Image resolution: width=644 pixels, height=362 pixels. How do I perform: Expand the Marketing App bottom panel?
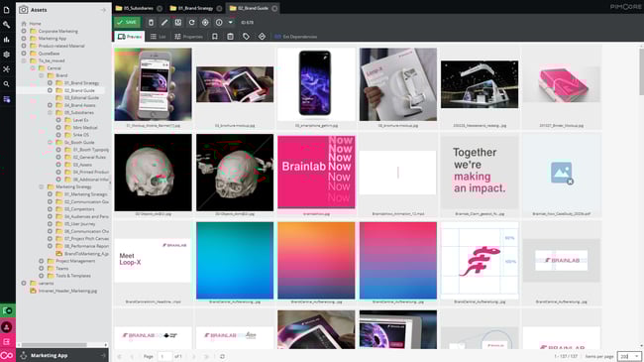pyautogui.click(x=103, y=355)
